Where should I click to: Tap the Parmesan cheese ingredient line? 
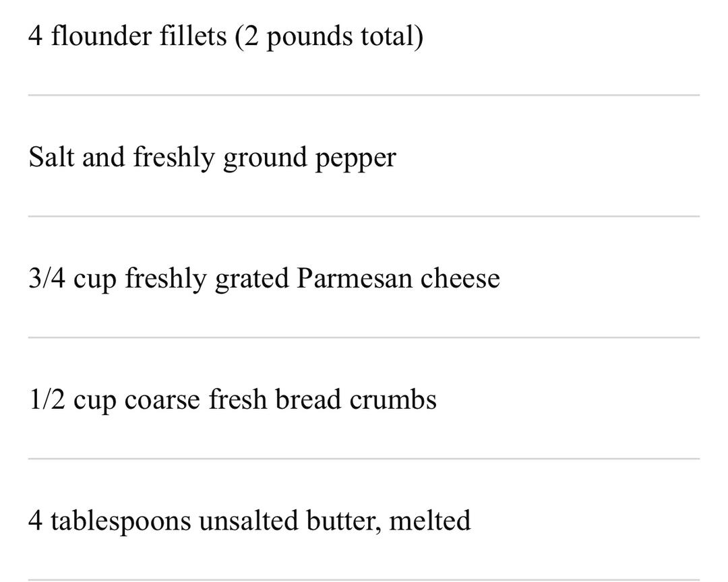tap(264, 278)
